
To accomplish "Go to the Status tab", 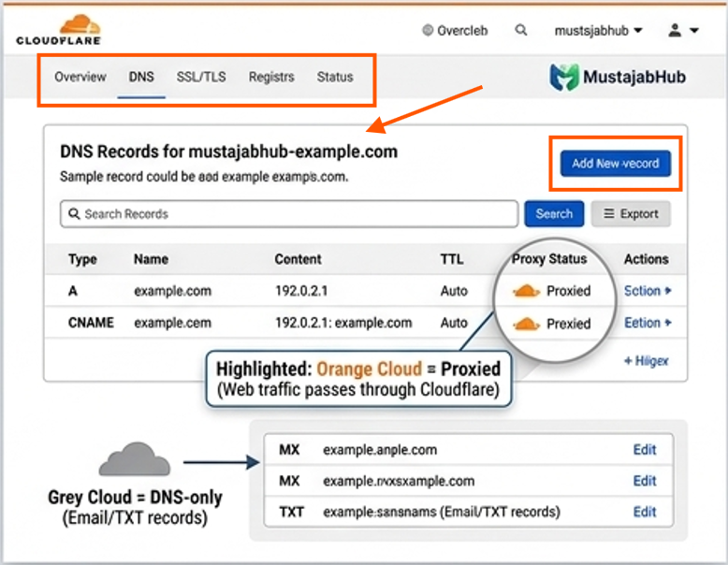I will tap(335, 77).
